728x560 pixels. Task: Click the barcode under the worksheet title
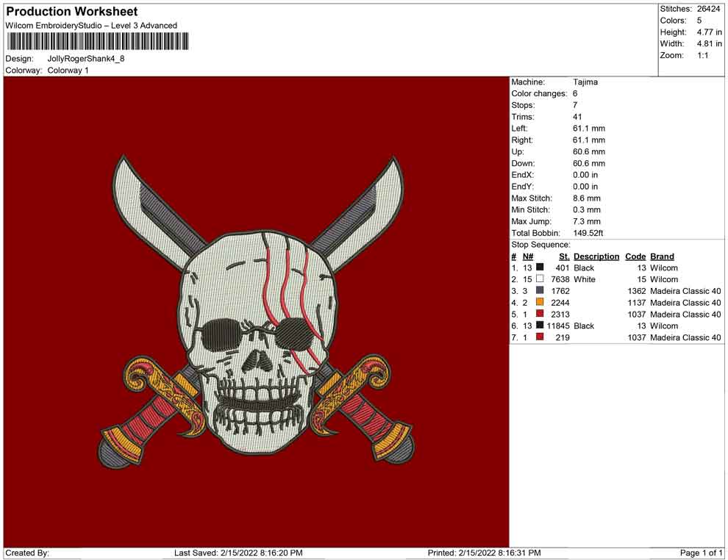(98, 41)
